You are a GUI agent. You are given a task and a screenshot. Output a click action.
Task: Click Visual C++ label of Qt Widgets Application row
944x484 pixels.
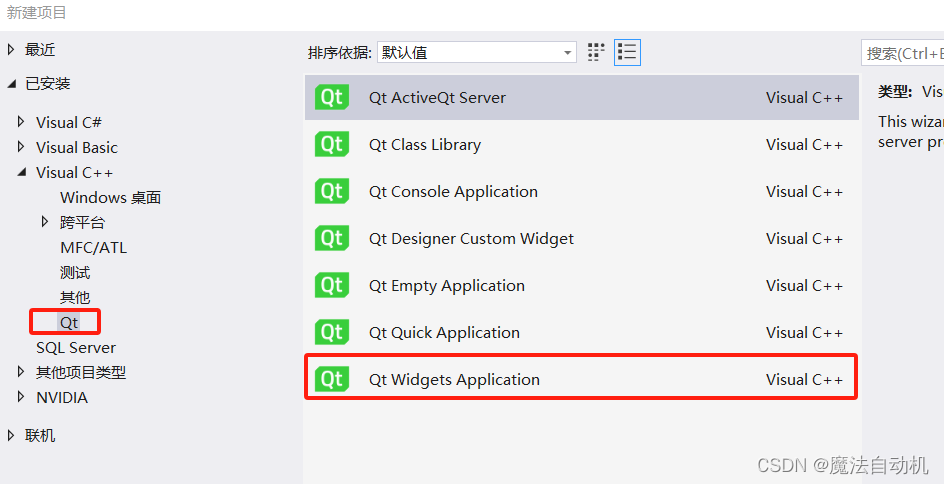[x=804, y=379]
